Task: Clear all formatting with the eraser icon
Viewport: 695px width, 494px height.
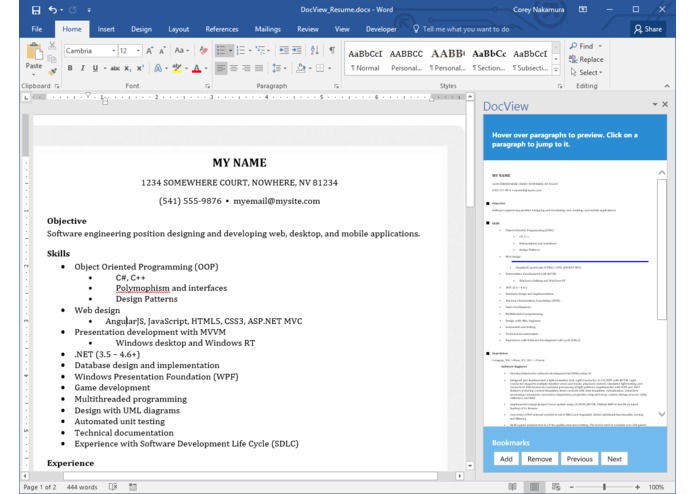Action: point(203,51)
